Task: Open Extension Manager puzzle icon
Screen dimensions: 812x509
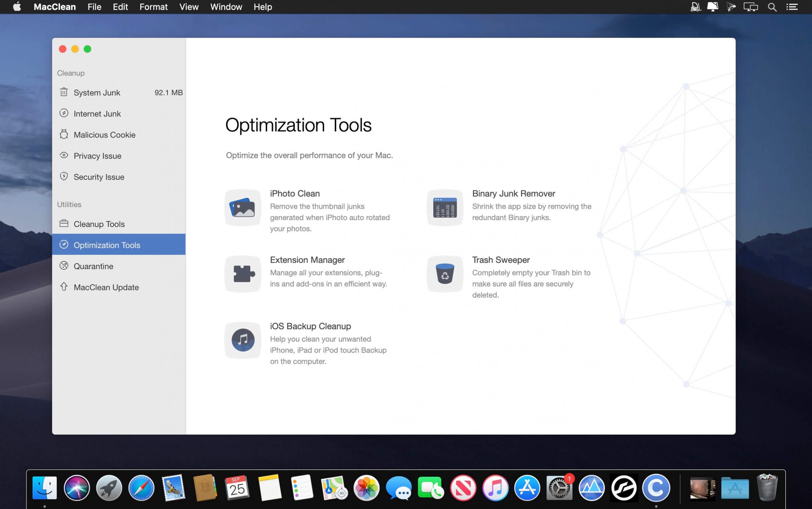Action: [243, 274]
